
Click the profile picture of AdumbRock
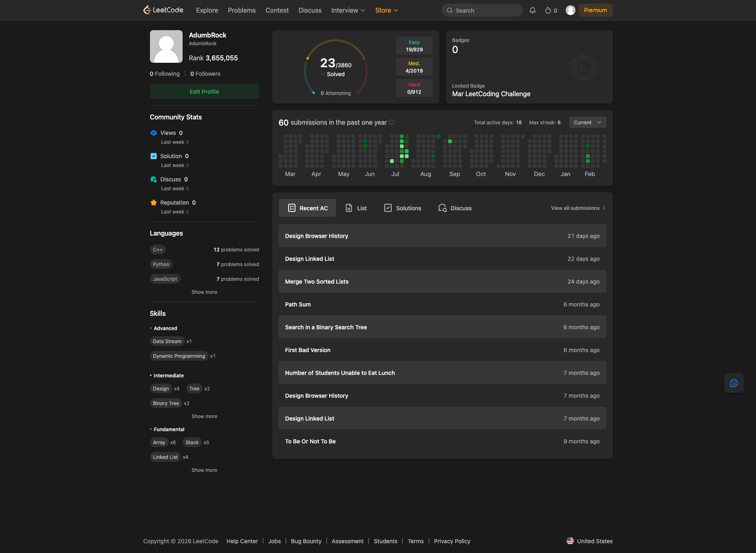pyautogui.click(x=166, y=46)
